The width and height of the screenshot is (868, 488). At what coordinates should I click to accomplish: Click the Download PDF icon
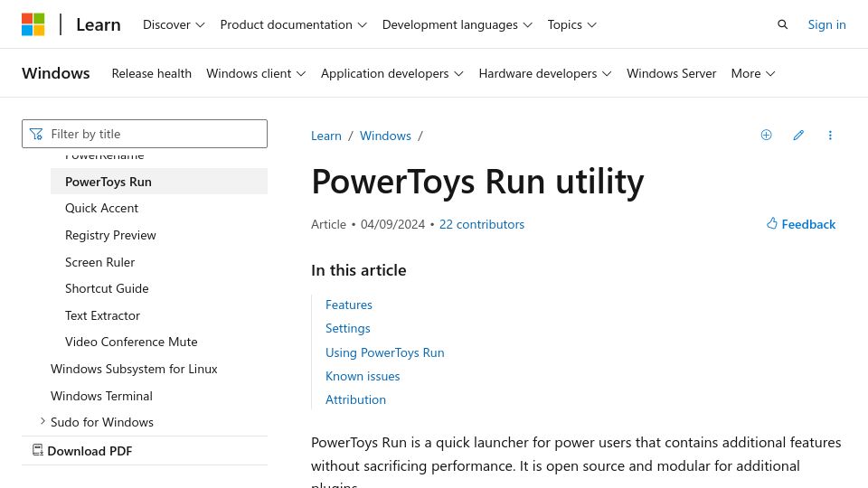click(x=38, y=450)
